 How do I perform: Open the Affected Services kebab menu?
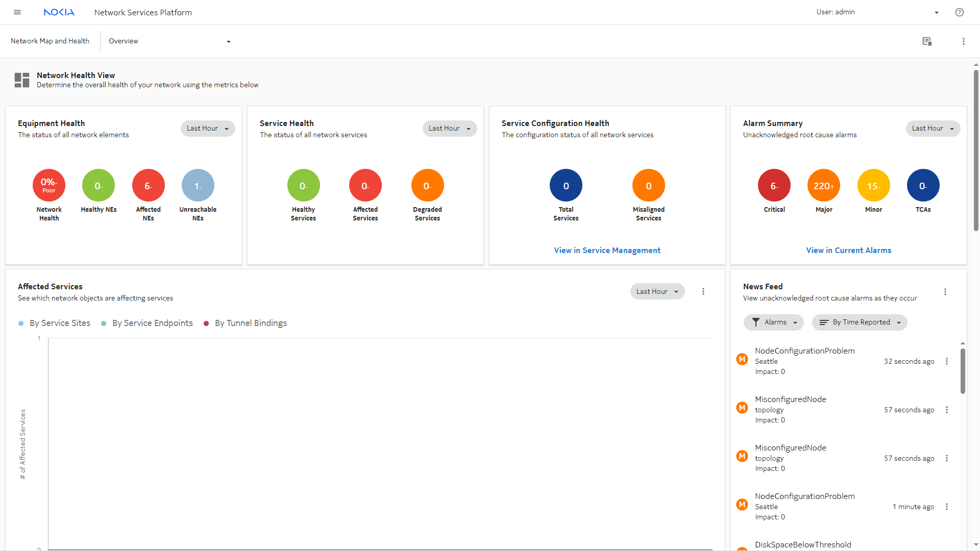click(x=703, y=292)
